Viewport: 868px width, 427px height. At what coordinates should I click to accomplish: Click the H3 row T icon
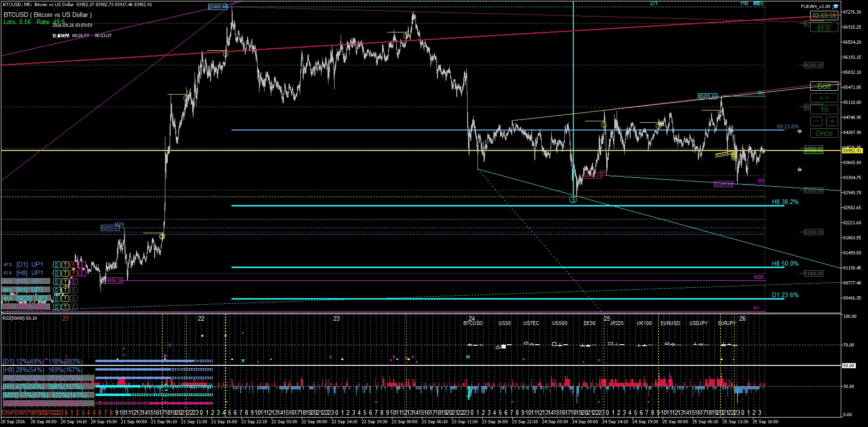coord(65,282)
